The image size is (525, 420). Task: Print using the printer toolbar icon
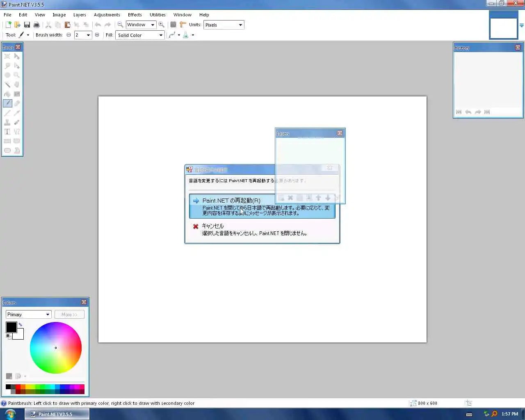pos(37,25)
